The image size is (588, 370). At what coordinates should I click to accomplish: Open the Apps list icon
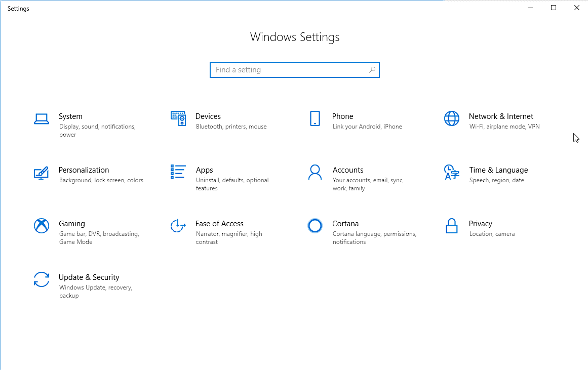coord(178,172)
